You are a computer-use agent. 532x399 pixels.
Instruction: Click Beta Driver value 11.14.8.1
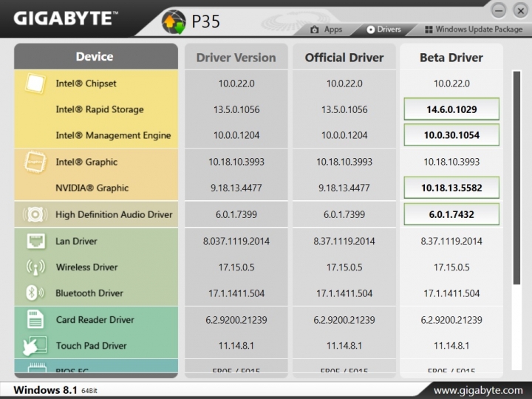click(451, 346)
